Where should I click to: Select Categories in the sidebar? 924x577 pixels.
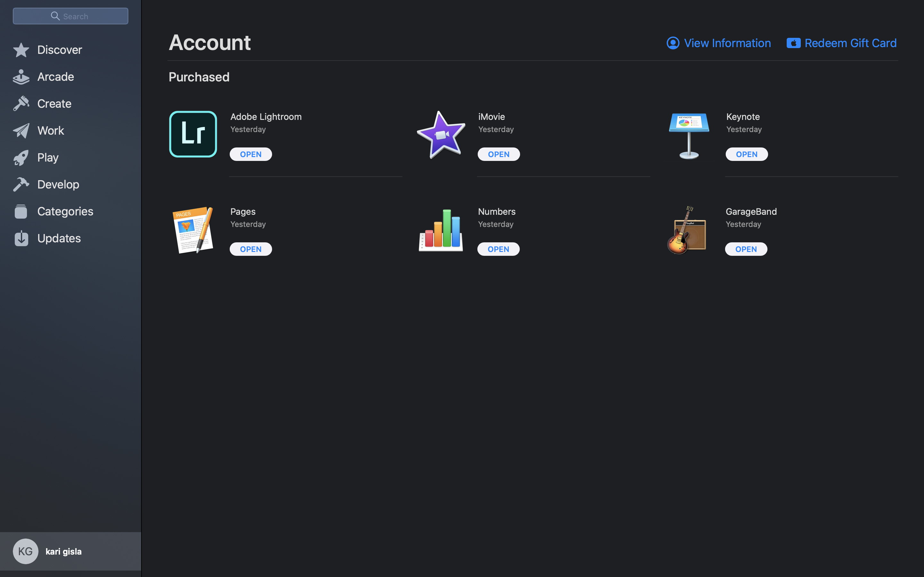point(65,211)
